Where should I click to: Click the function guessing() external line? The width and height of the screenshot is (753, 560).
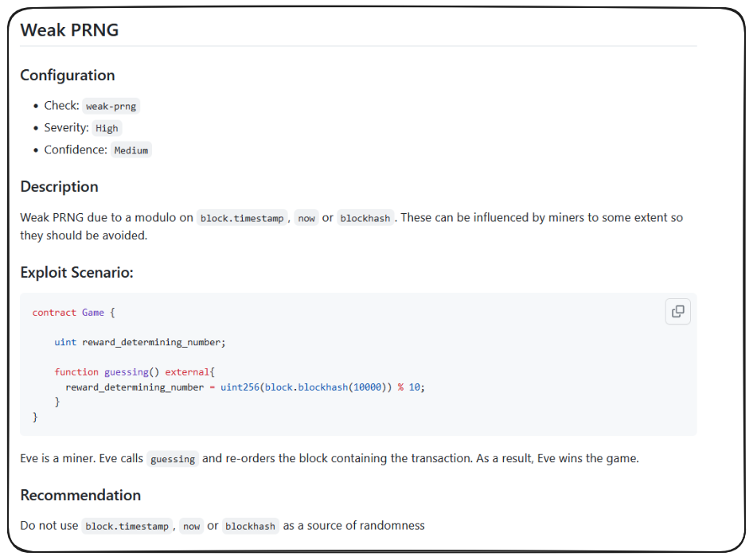click(135, 371)
